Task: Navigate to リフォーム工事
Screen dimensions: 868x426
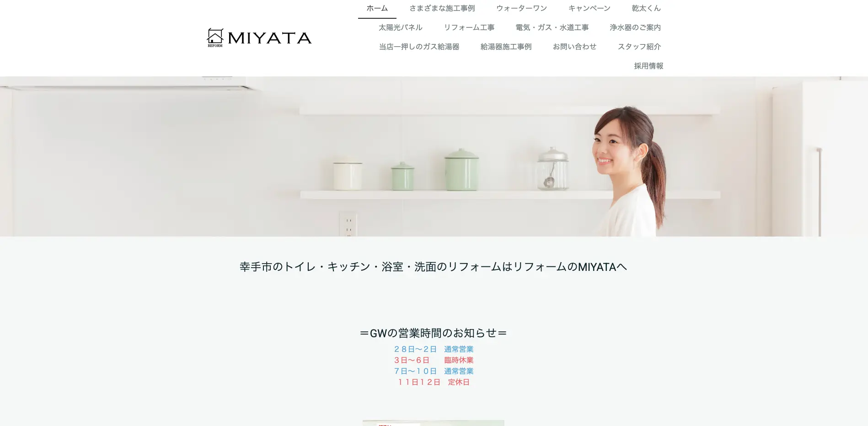Action: [469, 27]
